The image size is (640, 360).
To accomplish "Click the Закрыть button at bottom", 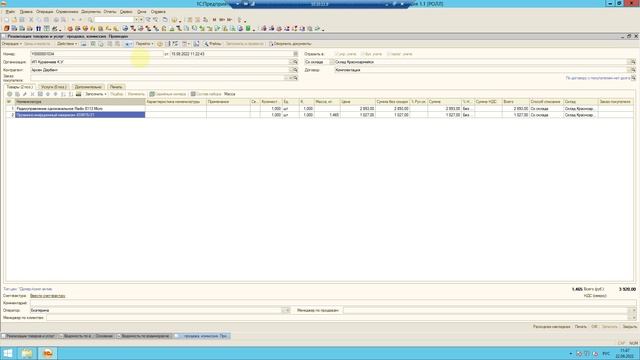I will point(629,327).
